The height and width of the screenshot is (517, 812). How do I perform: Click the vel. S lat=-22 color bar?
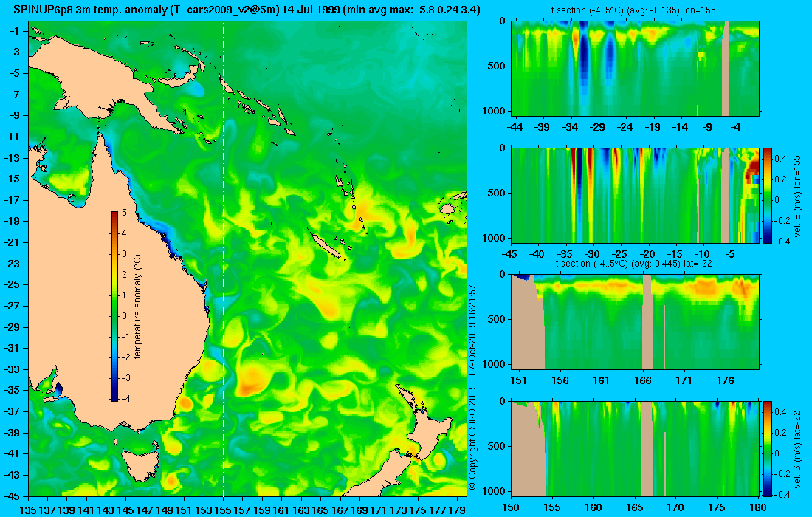768,448
